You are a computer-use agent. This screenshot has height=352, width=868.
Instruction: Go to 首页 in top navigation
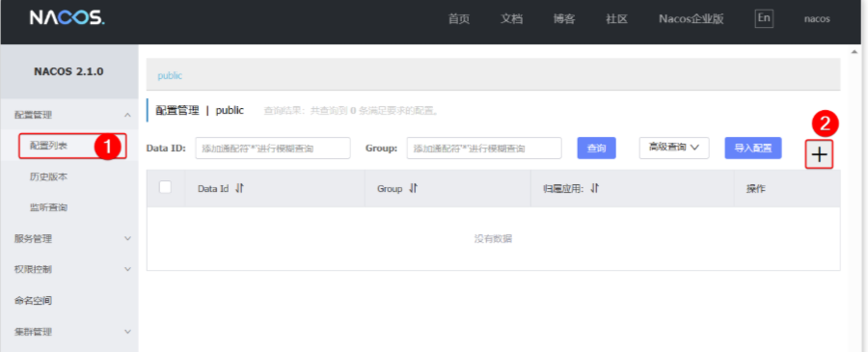[459, 19]
